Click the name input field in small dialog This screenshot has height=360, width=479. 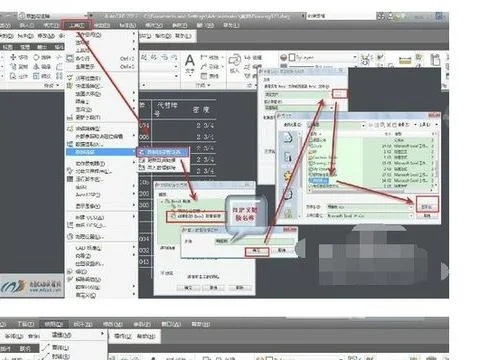pos(255,241)
